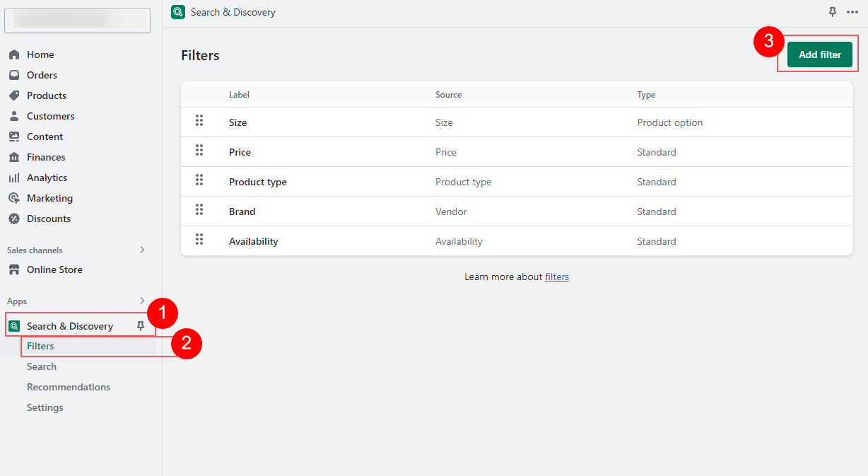Click the Search & Discovery icon in header
This screenshot has width=868, height=476.
(178, 12)
